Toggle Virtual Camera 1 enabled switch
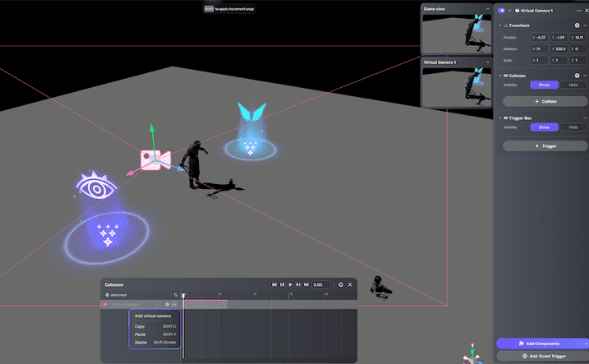This screenshot has height=364, width=589. (x=502, y=11)
